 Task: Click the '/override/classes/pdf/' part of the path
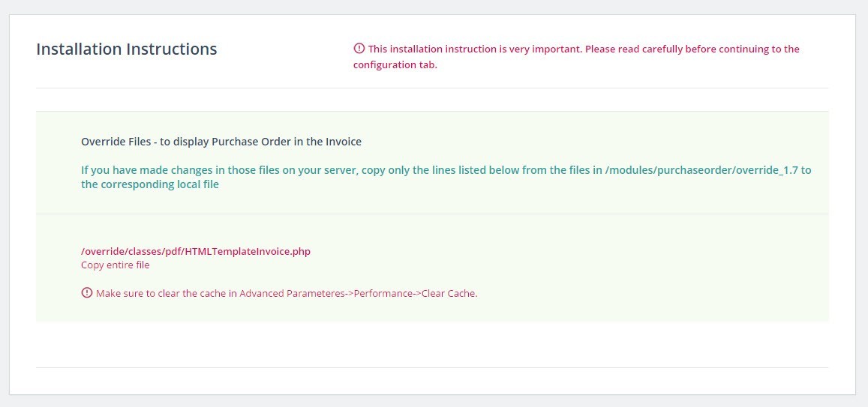(133, 252)
